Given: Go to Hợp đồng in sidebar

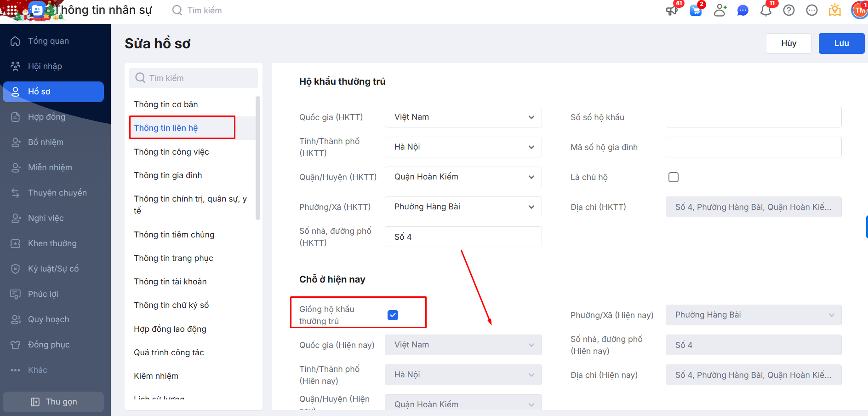Looking at the screenshot, I should point(46,117).
